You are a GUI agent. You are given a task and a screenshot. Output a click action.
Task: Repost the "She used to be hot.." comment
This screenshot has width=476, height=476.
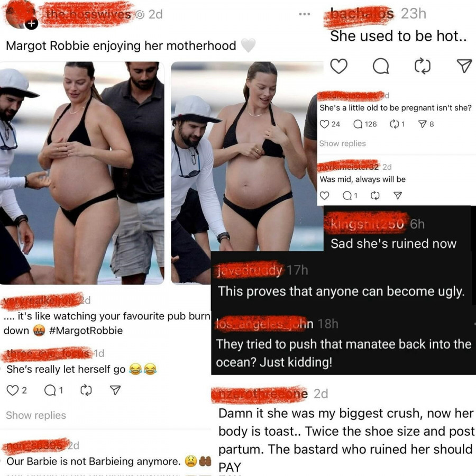point(422,66)
